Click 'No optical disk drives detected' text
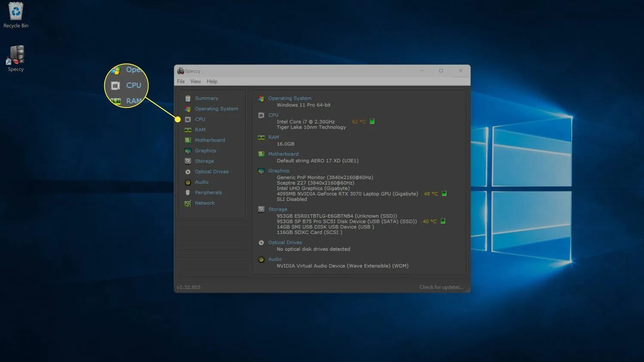This screenshot has height=362, width=644. (x=313, y=249)
